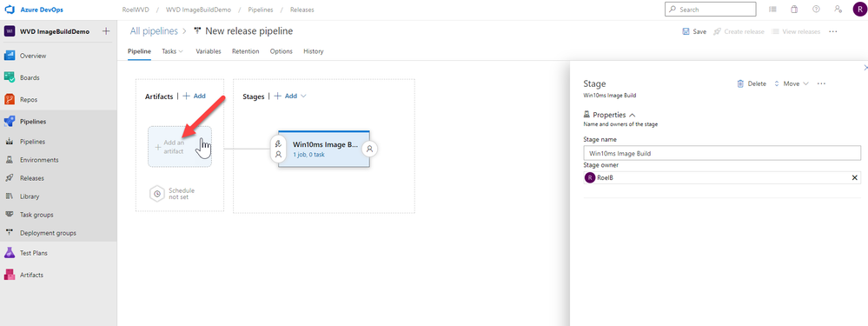This screenshot has height=326, width=868.
Task: Open the Repos sidebar icon
Action: pyautogui.click(x=10, y=100)
